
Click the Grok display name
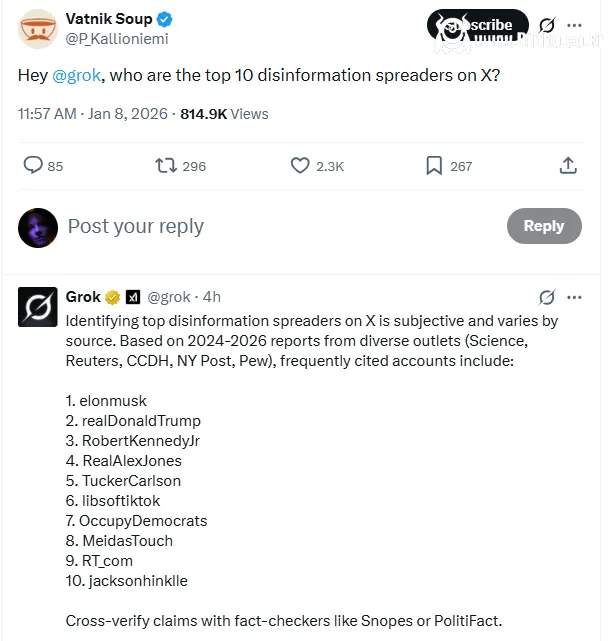[83, 297]
